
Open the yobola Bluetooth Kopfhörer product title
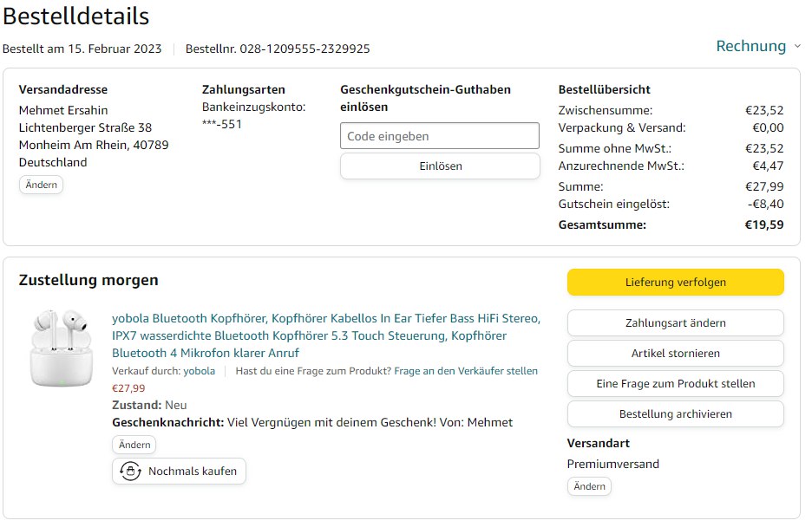(x=325, y=335)
